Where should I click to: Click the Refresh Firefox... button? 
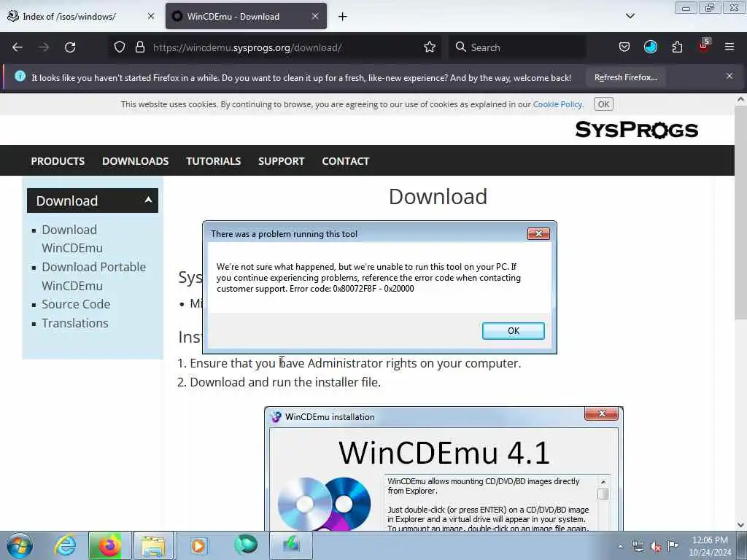coord(625,77)
